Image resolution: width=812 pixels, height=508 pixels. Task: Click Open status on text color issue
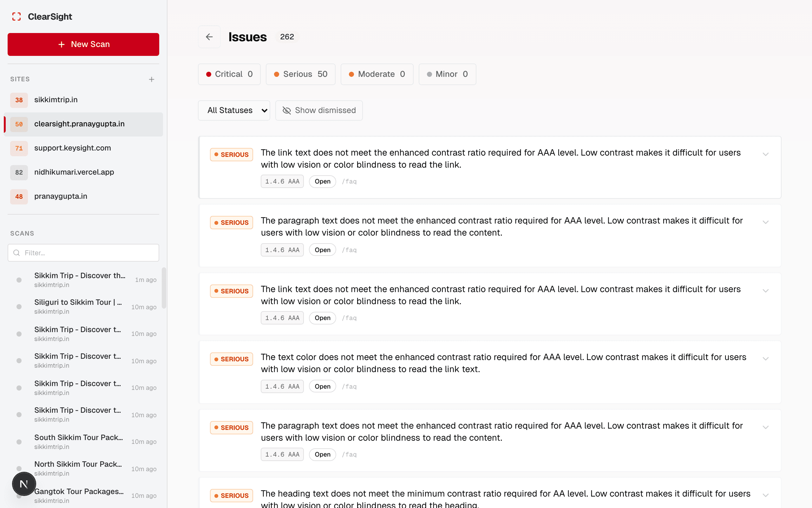(x=323, y=386)
